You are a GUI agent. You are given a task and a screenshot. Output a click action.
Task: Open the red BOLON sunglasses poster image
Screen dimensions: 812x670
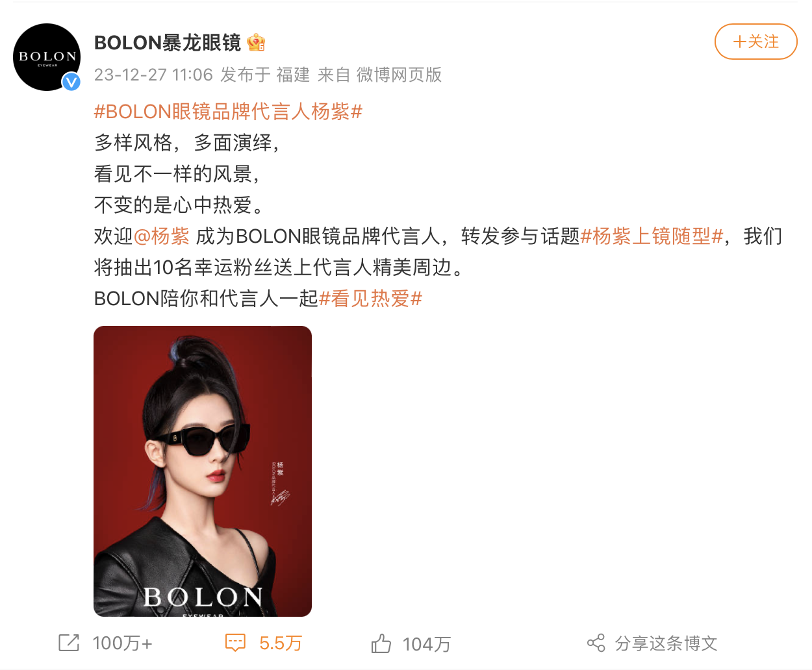click(203, 471)
